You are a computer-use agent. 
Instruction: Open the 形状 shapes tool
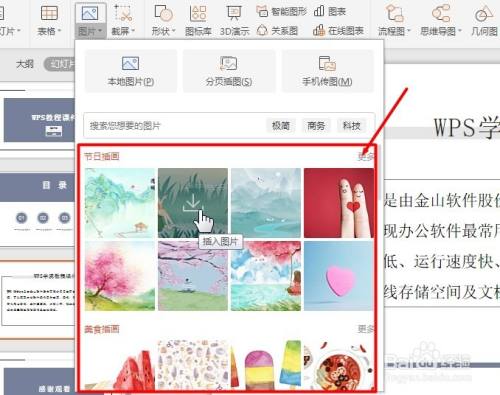pyautogui.click(x=163, y=20)
